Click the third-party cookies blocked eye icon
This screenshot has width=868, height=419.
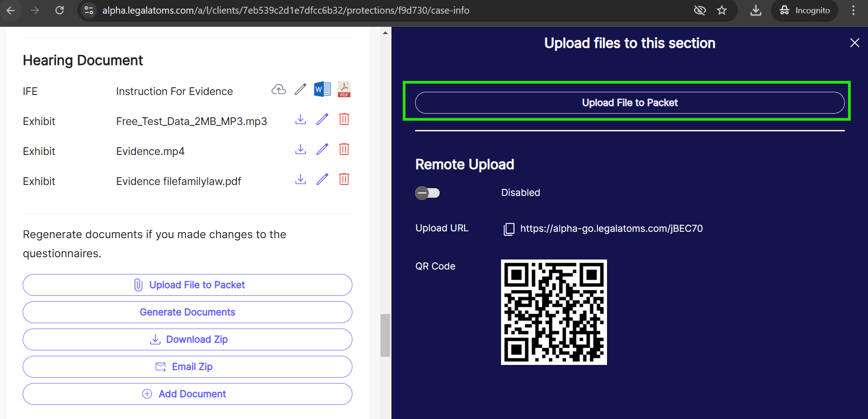point(700,10)
